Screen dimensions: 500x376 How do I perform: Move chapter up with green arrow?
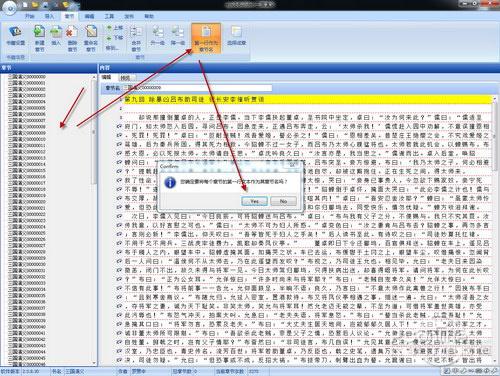(x=114, y=28)
